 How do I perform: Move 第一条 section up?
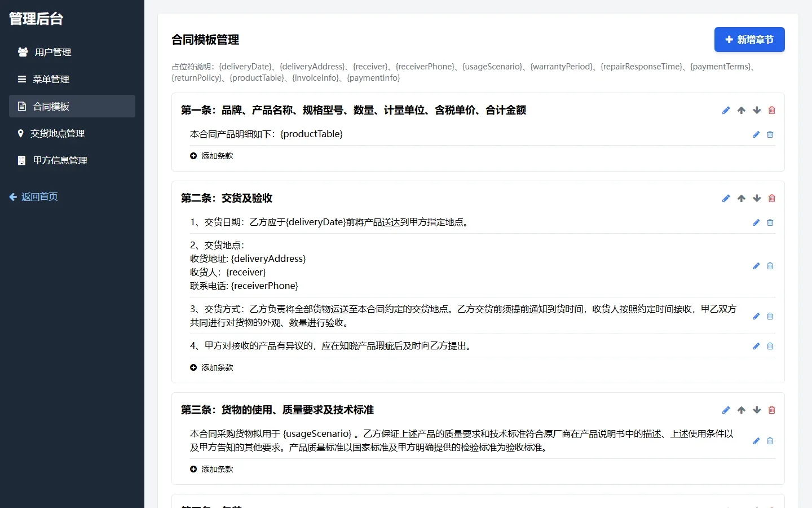tap(742, 111)
